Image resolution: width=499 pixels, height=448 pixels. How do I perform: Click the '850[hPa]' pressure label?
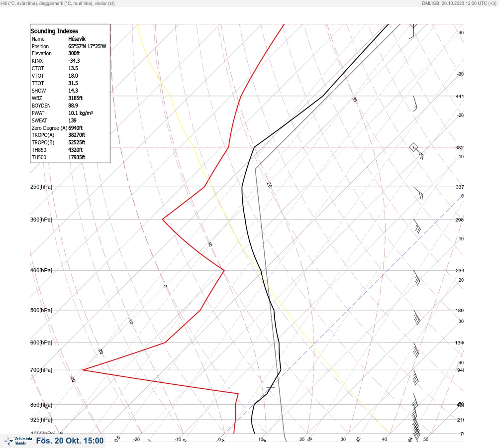(x=41, y=405)
